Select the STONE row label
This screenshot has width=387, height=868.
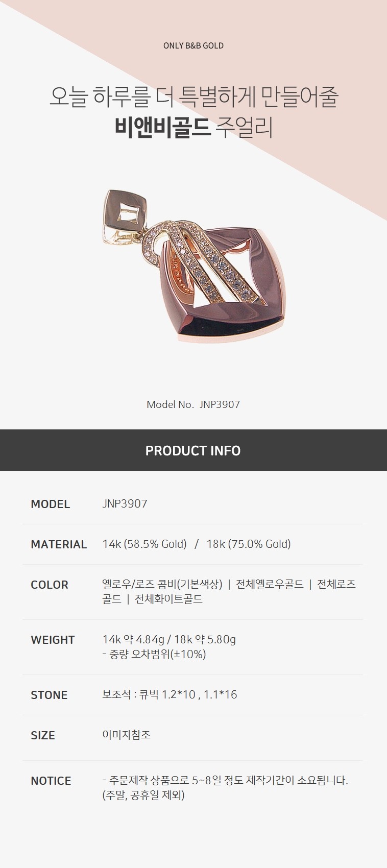(x=49, y=695)
